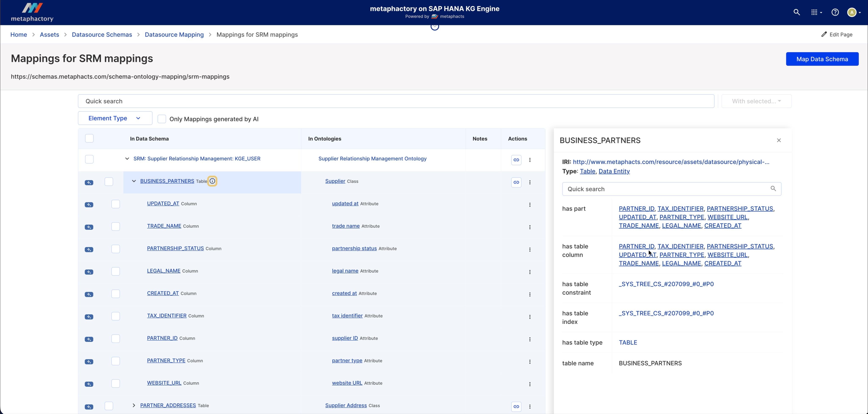Open the Element Type dropdown
Image resolution: width=868 pixels, height=414 pixels.
[115, 118]
